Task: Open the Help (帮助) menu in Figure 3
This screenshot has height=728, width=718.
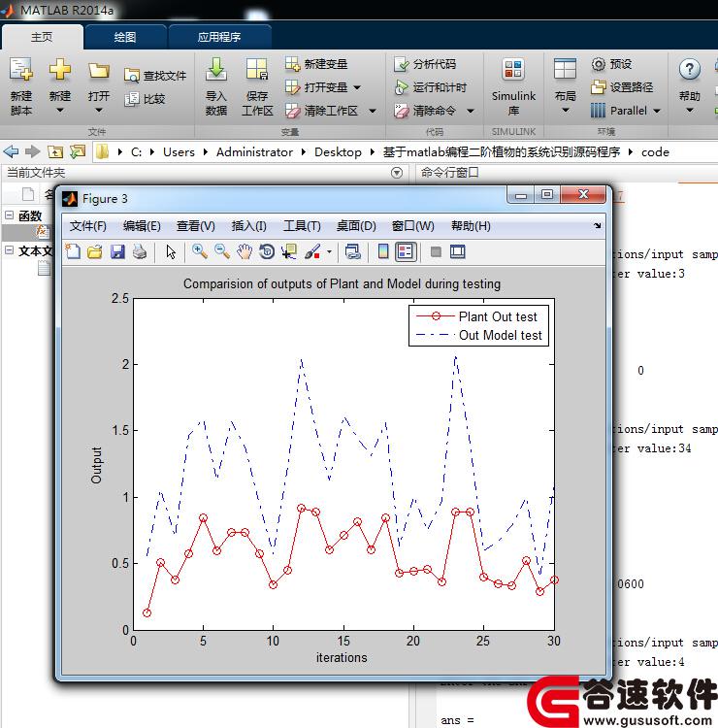Action: point(471,226)
